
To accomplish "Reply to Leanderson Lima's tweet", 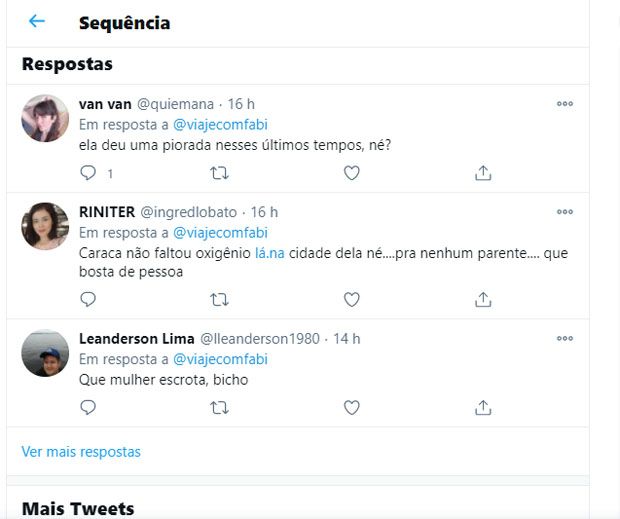I will point(88,407).
